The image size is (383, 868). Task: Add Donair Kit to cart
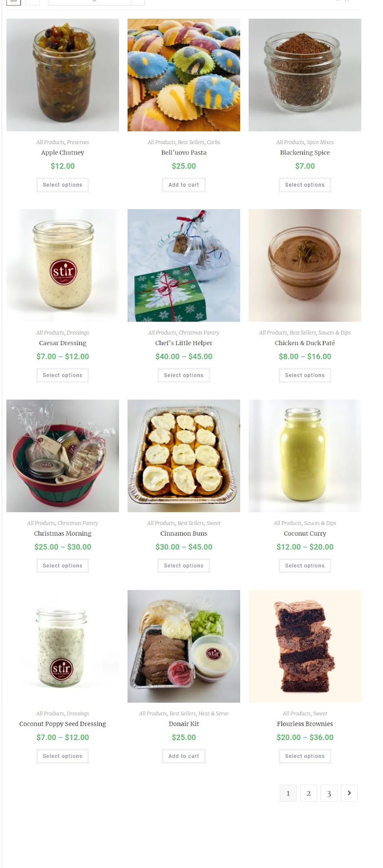point(184,756)
